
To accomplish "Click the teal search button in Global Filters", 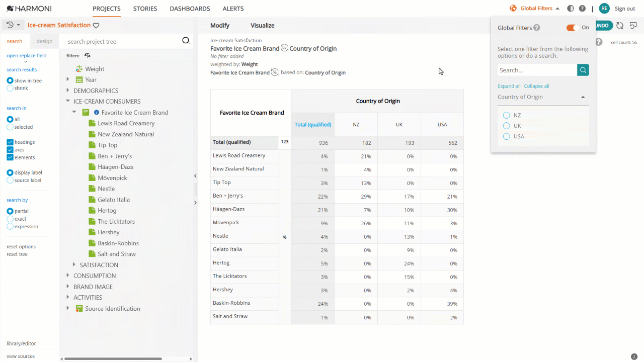I will click(583, 70).
